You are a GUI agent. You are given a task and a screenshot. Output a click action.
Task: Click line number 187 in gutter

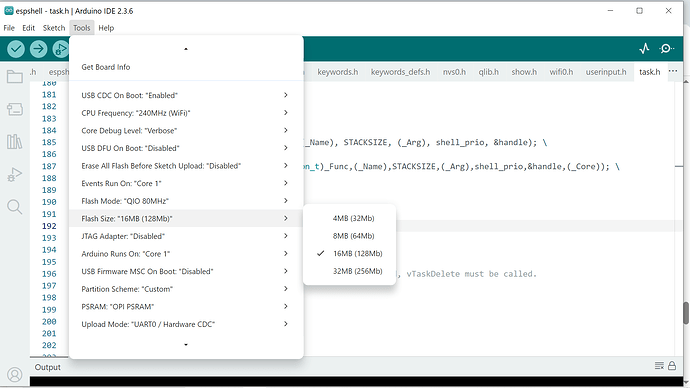[x=49, y=166]
